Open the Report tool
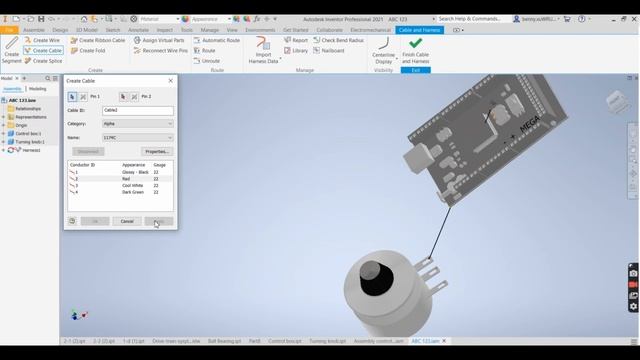640x360 pixels. coord(296,40)
